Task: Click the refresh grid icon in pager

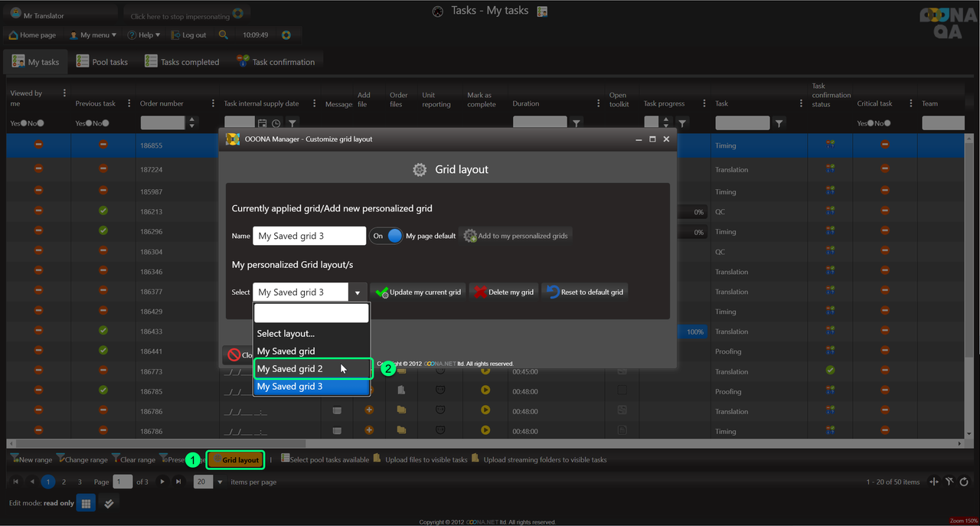Action: pyautogui.click(x=964, y=482)
